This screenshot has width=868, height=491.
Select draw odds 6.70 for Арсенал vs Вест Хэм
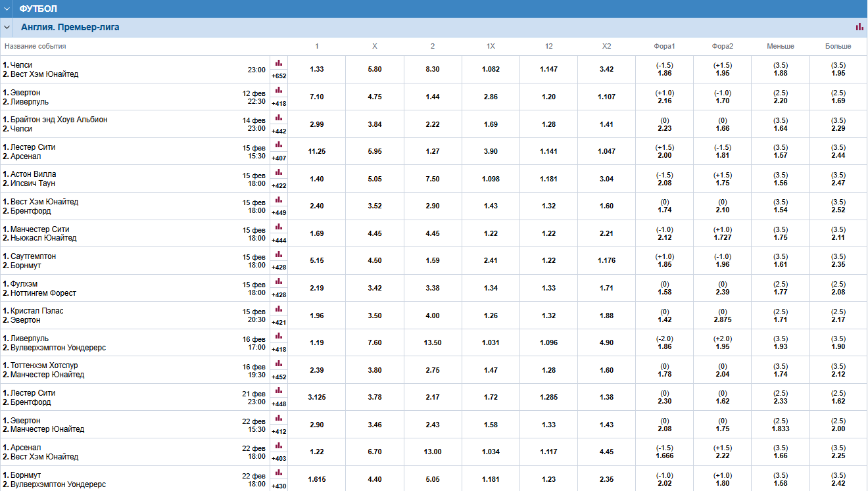375,452
